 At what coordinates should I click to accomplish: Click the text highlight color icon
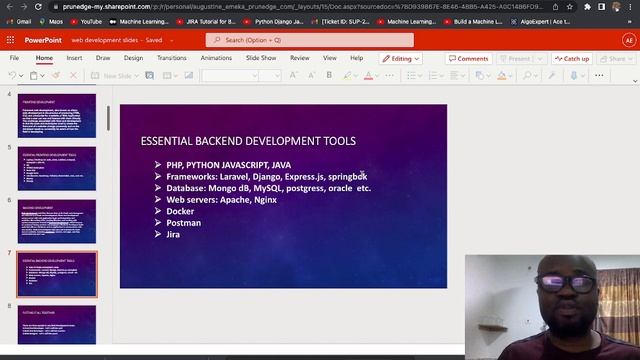(x=347, y=76)
